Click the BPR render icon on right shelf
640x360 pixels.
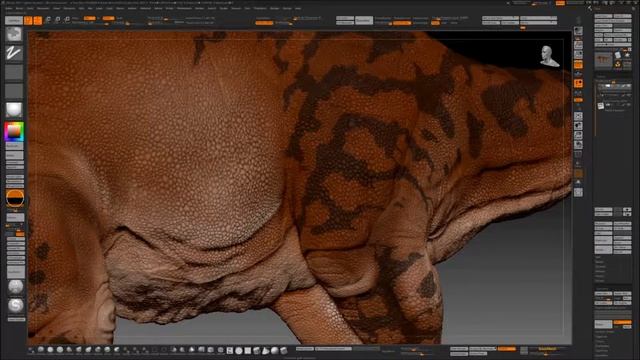point(578,31)
